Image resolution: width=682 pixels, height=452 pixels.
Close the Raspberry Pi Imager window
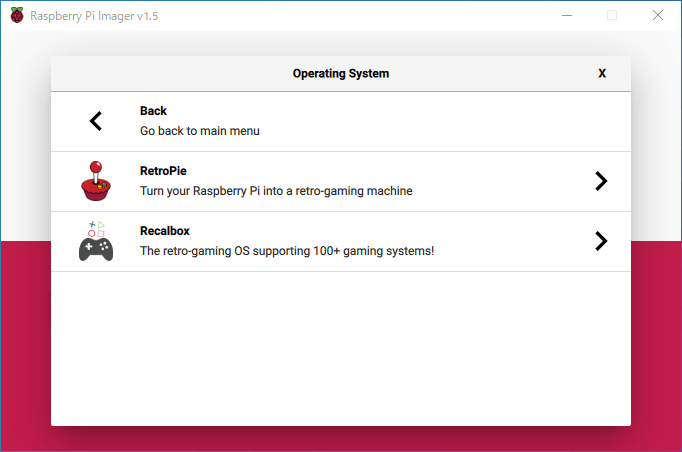[x=658, y=15]
